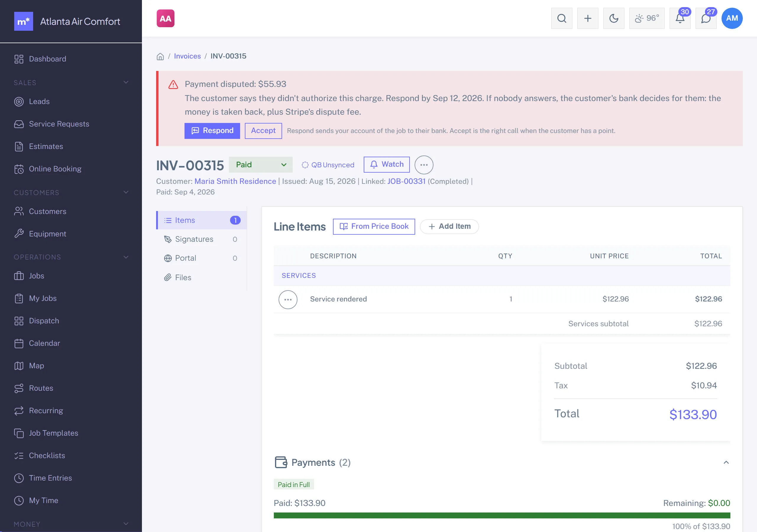Click the Job Templates copy icon
The height and width of the screenshot is (532, 757).
(x=19, y=433)
